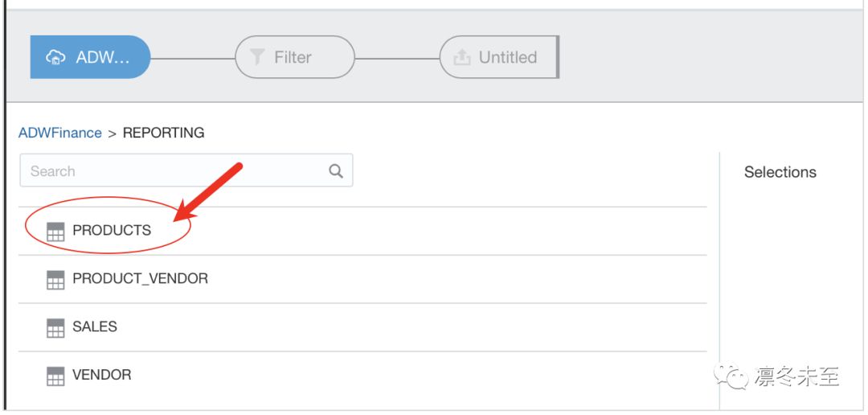Choose the PRODUCT_VENDOR table row
The height and width of the screenshot is (415, 868).
[x=362, y=279]
